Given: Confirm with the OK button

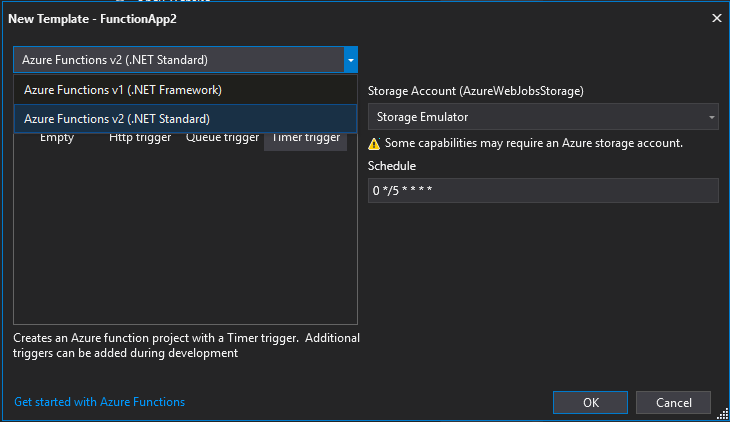Looking at the screenshot, I should 590,402.
